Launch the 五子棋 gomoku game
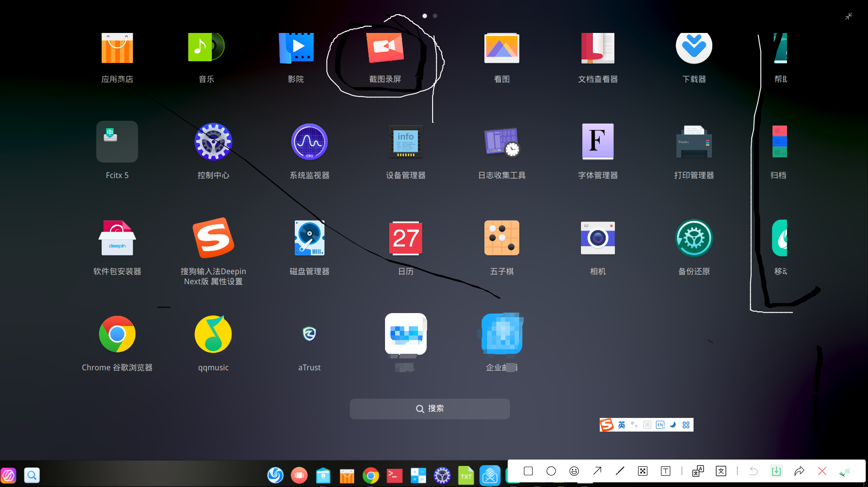 [x=502, y=238]
